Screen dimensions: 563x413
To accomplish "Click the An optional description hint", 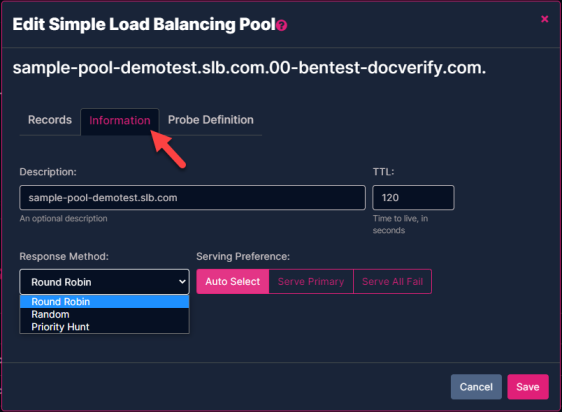I will [x=64, y=218].
